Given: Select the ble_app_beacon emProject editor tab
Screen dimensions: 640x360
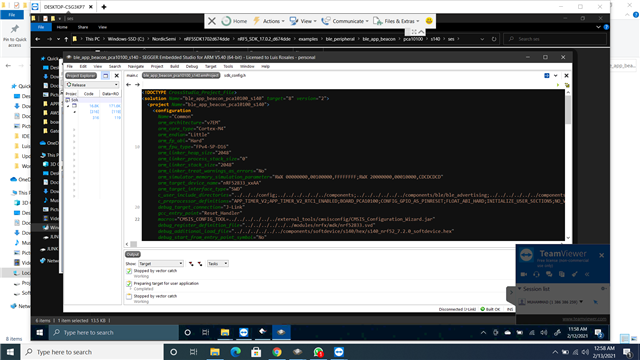Looking at the screenshot, I should point(181,76).
